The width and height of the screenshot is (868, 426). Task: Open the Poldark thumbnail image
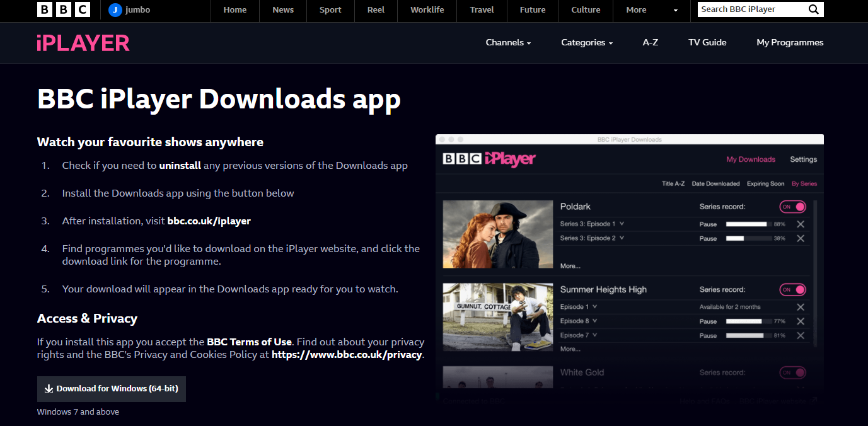(498, 234)
